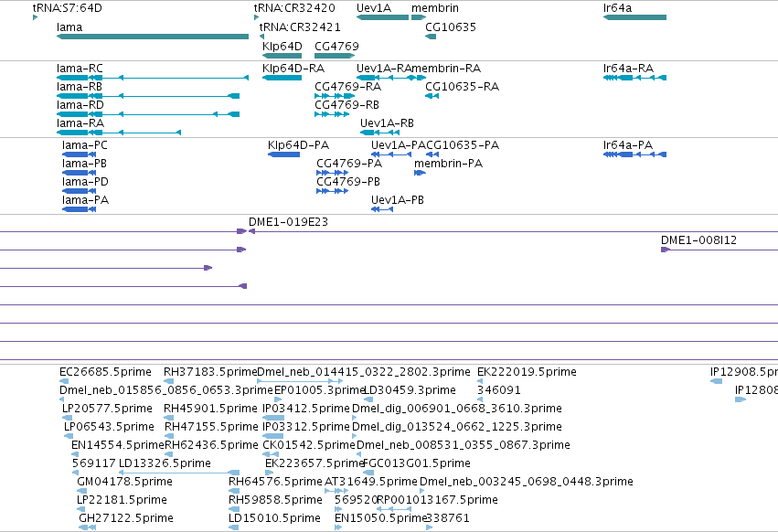Click the RH45901.5prime EST label
The image size is (778, 532).
tap(210, 409)
